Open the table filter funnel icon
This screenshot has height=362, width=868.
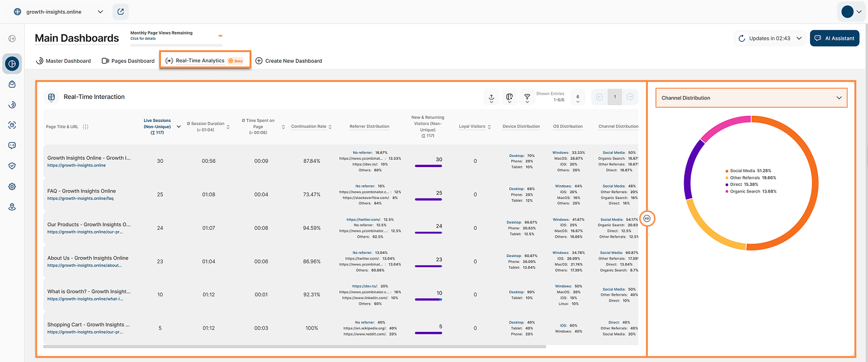tap(527, 97)
